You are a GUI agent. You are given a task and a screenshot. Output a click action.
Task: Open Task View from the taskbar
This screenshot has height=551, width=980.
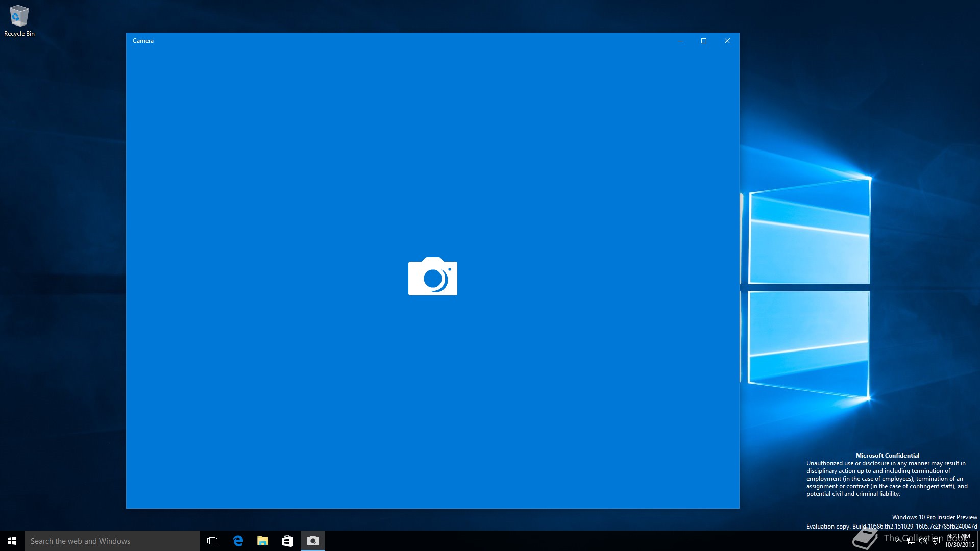click(x=212, y=541)
